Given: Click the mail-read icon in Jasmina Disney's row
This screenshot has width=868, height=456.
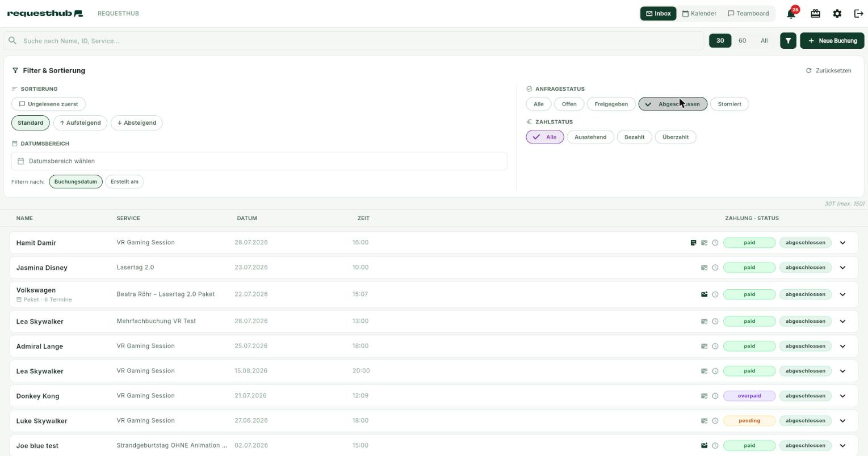Looking at the screenshot, I should [x=704, y=268].
